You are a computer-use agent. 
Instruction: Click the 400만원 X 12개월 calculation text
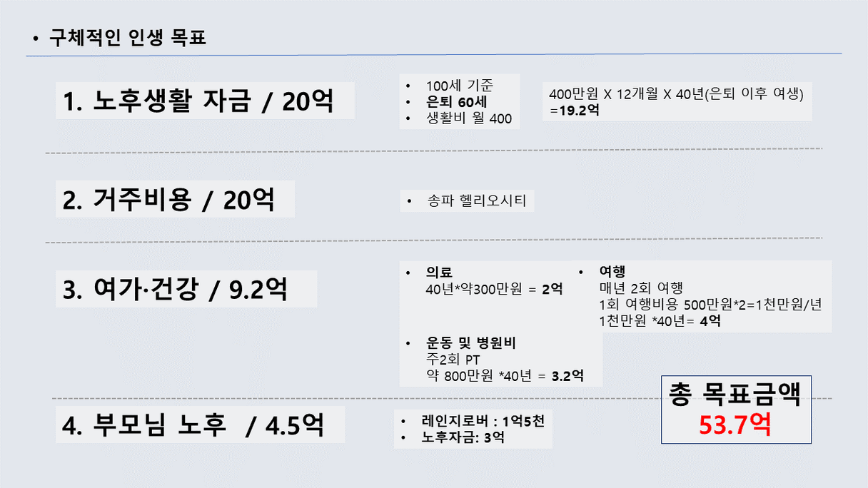[677, 94]
